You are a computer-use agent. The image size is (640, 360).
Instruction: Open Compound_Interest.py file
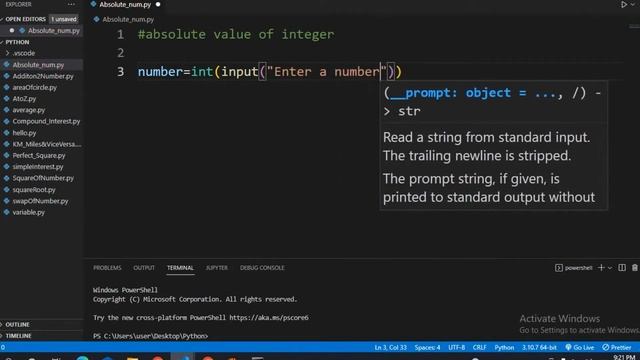coord(46,121)
